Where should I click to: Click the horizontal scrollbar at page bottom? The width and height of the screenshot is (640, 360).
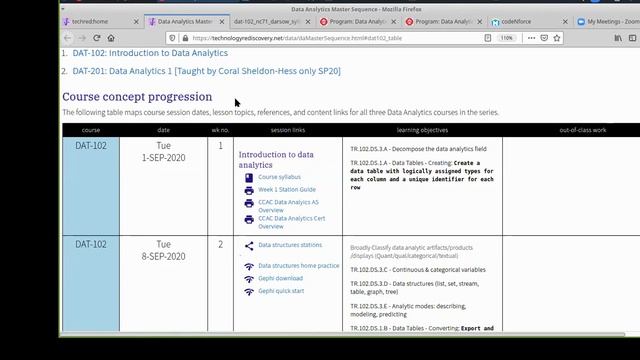click(x=343, y=335)
